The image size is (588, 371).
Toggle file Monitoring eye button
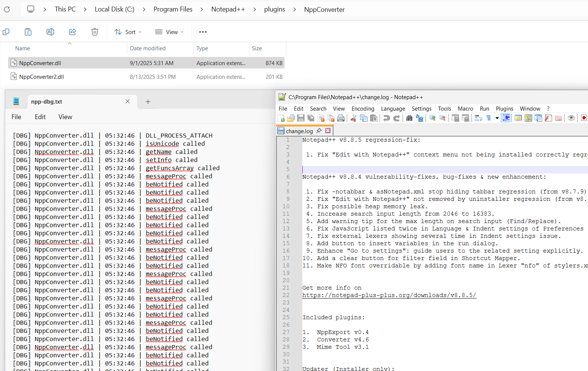571,118
